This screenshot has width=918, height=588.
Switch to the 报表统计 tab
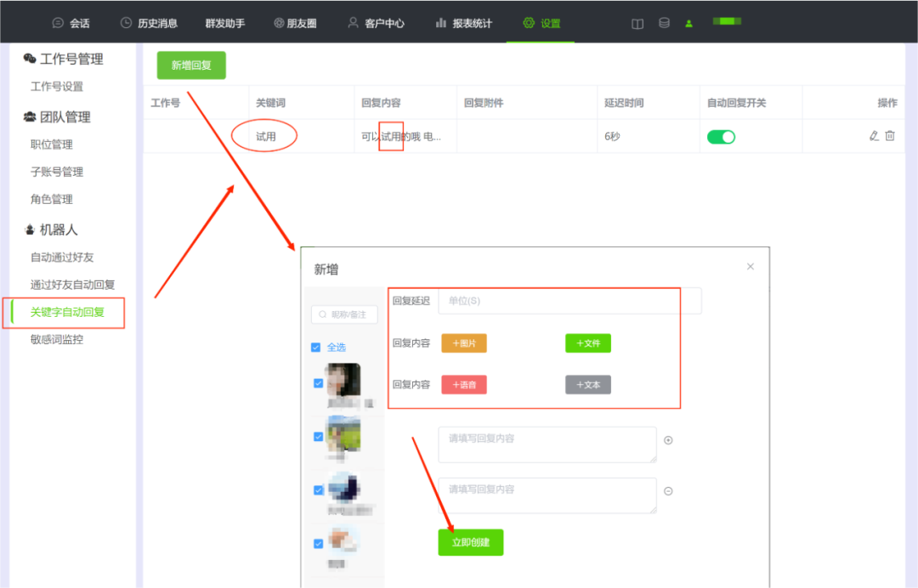[x=473, y=23]
